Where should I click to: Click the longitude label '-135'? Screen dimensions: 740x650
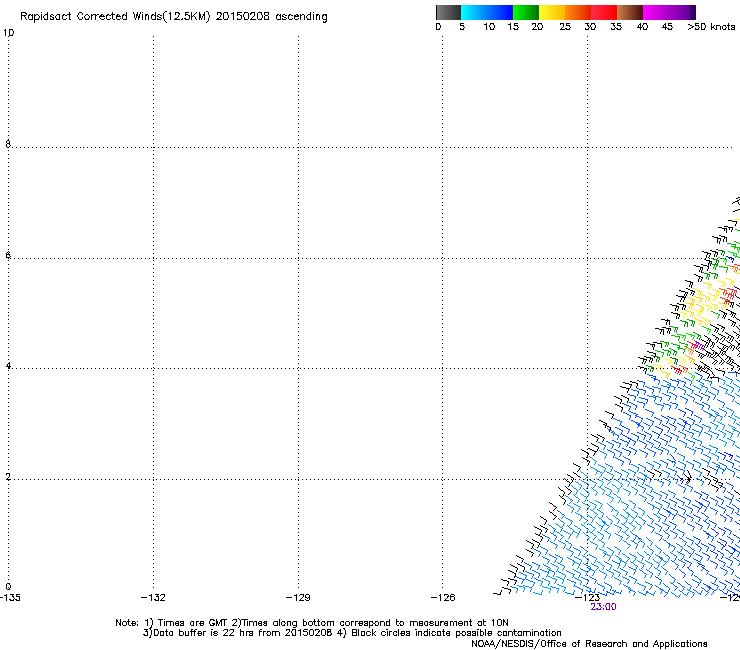click(x=10, y=598)
